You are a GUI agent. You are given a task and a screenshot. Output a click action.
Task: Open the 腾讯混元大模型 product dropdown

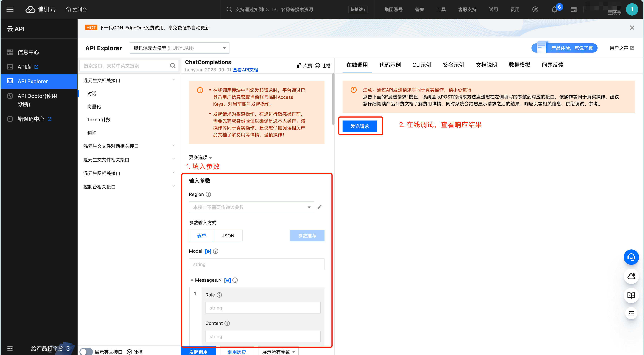179,48
